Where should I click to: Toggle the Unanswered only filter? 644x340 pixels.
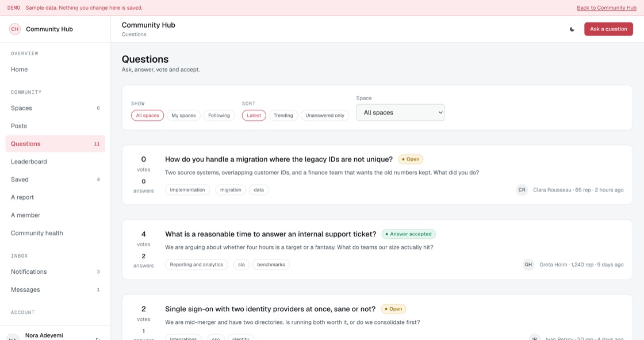[x=325, y=116]
